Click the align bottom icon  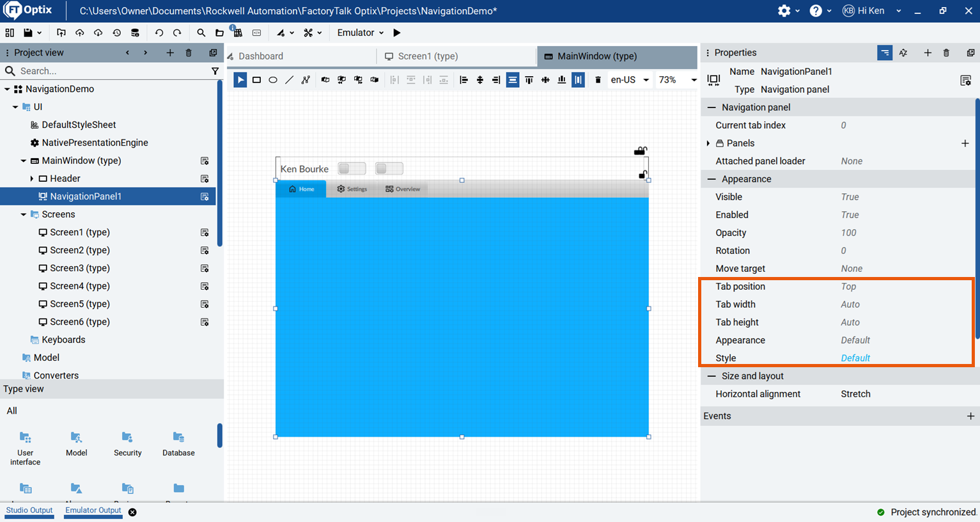click(x=562, y=80)
